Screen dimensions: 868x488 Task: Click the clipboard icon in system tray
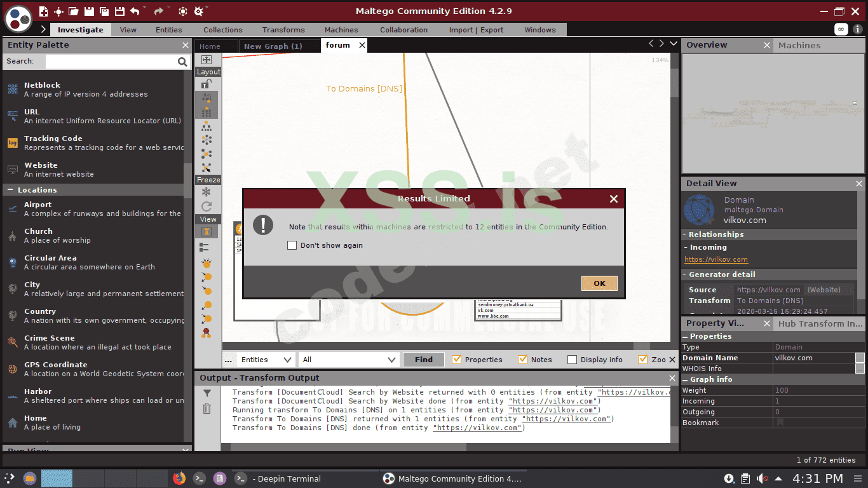pos(745,478)
